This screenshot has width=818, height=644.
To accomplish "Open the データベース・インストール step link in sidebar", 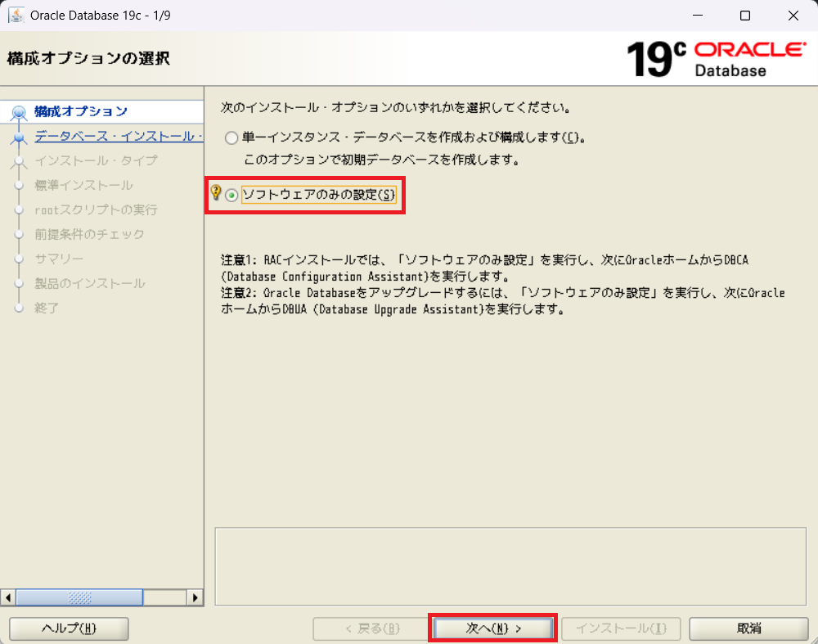I will 118,136.
